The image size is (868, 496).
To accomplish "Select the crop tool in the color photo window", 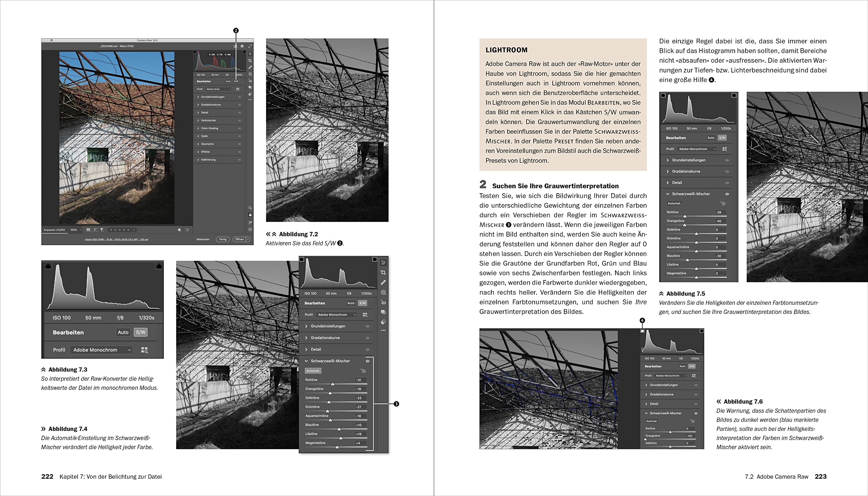I will (250, 61).
